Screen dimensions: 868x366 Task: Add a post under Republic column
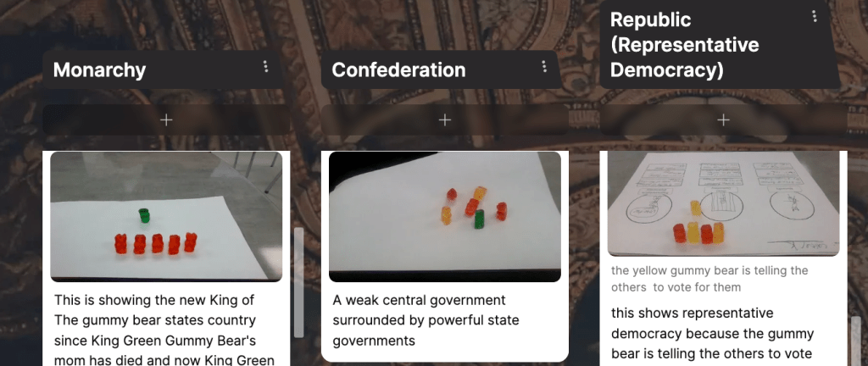pyautogui.click(x=723, y=120)
